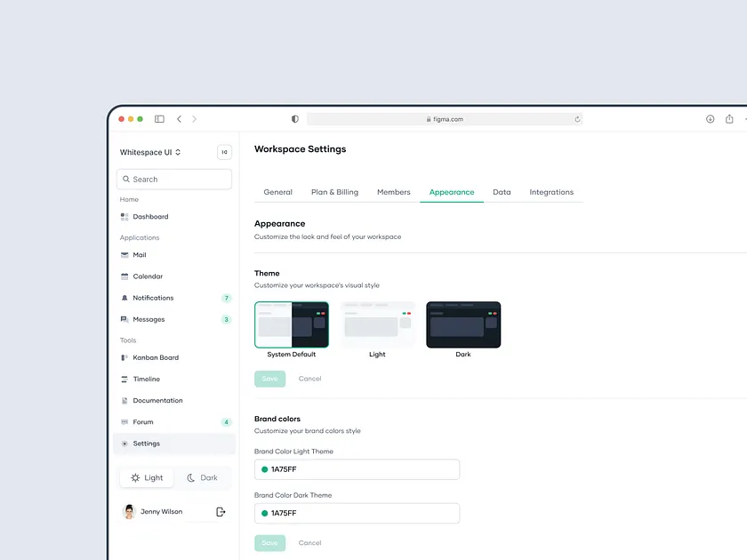Click the privacy shield icon

click(295, 119)
